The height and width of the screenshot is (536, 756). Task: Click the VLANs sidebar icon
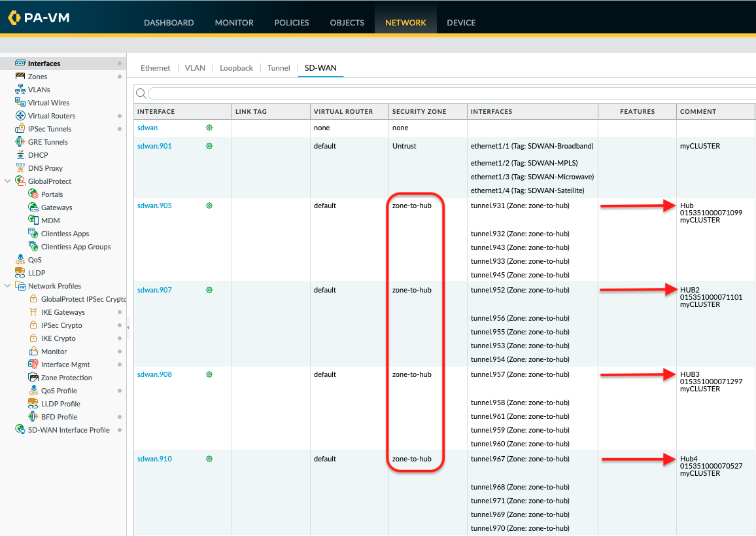[x=20, y=90]
